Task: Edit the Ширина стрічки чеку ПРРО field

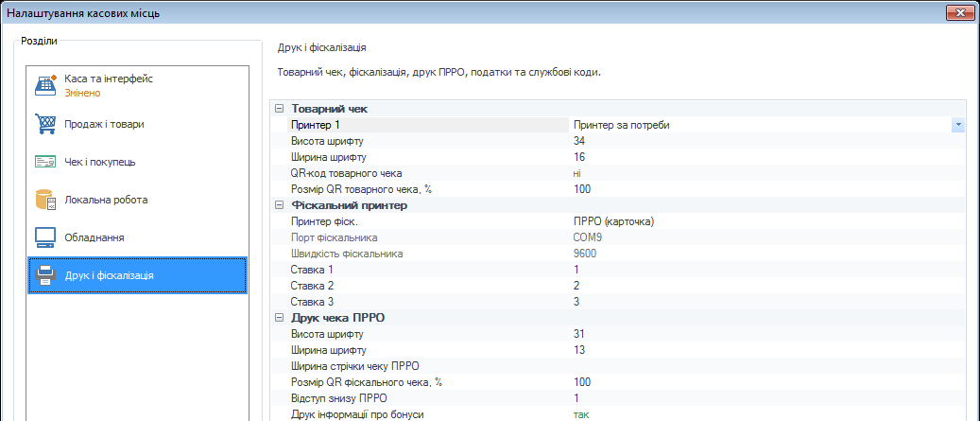Action: (x=767, y=366)
